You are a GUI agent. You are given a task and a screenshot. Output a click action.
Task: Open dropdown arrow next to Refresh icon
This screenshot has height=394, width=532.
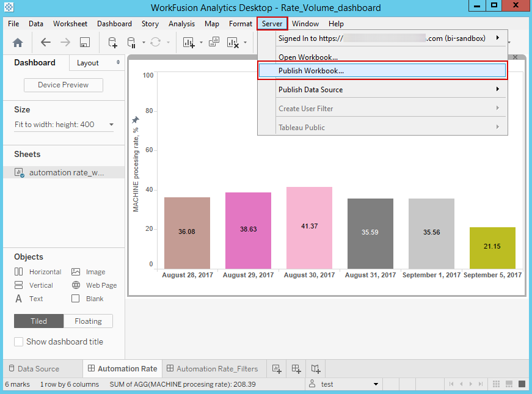[x=168, y=43]
